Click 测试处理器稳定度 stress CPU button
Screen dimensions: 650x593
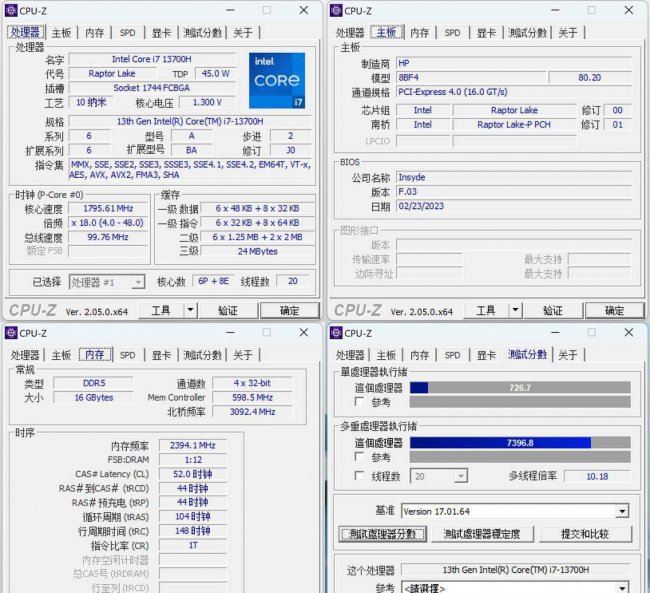[x=482, y=534]
